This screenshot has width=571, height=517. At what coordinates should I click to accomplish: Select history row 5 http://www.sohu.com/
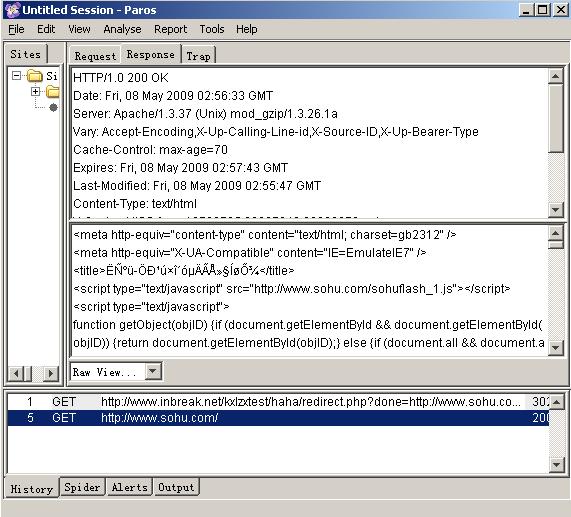(x=278, y=418)
